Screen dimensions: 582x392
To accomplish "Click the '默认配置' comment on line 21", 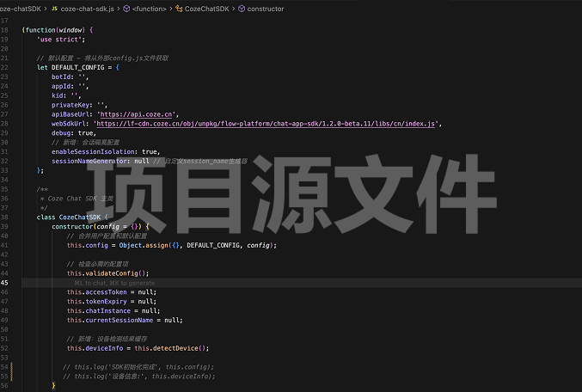I will click(x=102, y=58).
